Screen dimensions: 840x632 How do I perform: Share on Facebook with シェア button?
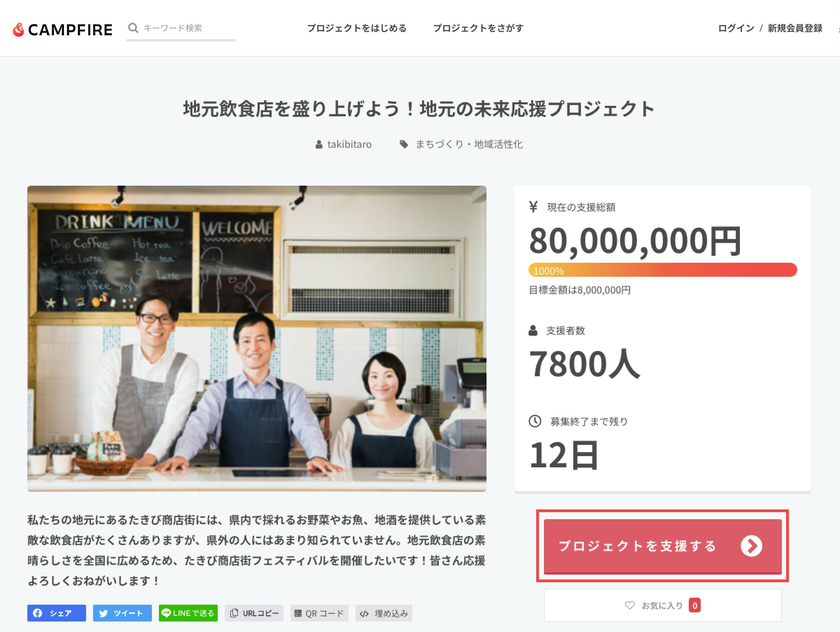[57, 613]
